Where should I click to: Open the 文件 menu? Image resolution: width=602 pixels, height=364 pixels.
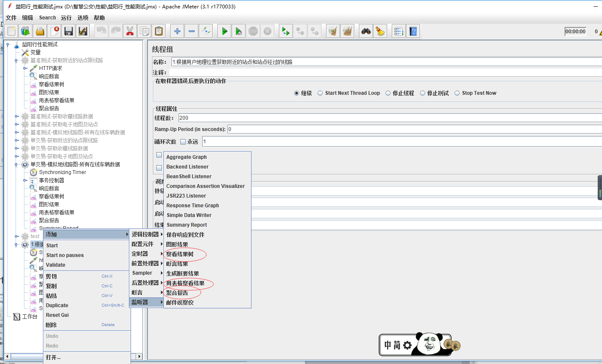pyautogui.click(x=11, y=18)
